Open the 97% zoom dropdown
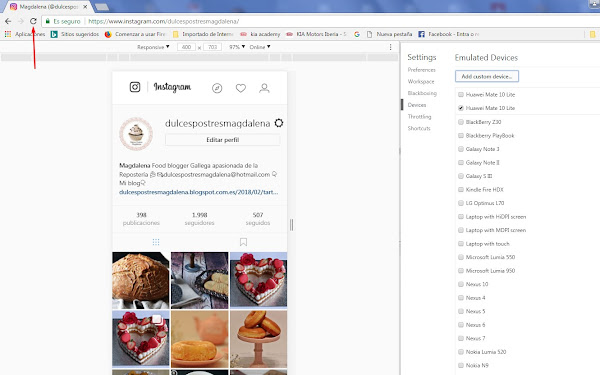This screenshot has width=600, height=375. [237, 47]
